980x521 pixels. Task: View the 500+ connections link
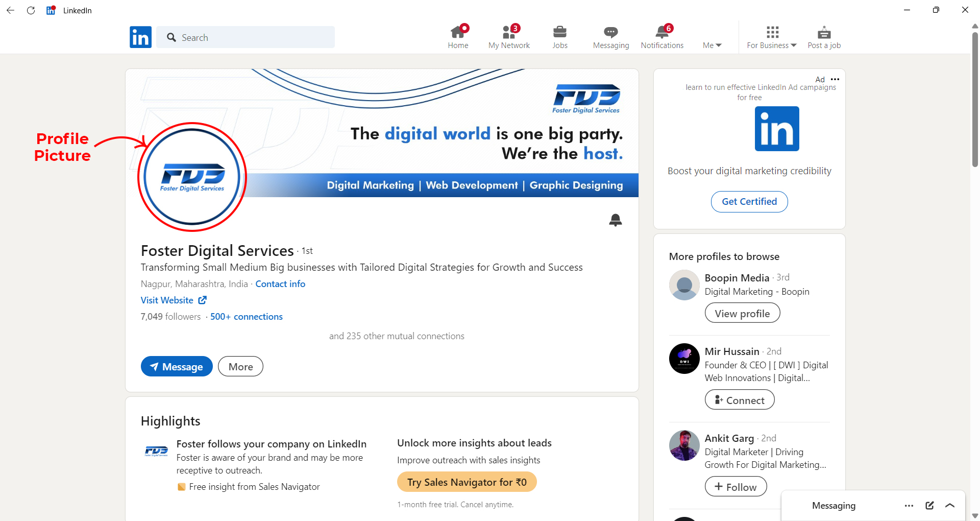point(247,317)
